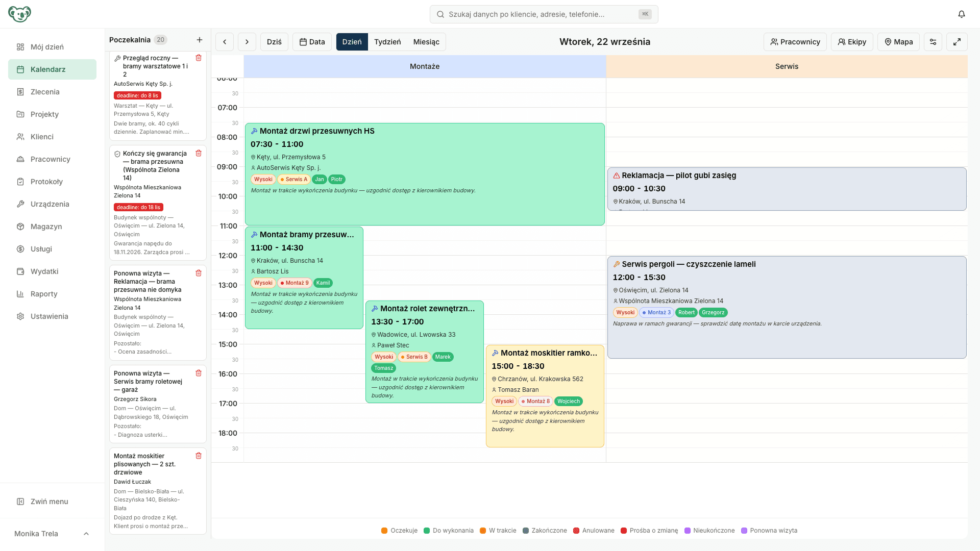Open Mój dzień in sidebar
This screenshot has height=551, width=980.
coord(52,47)
